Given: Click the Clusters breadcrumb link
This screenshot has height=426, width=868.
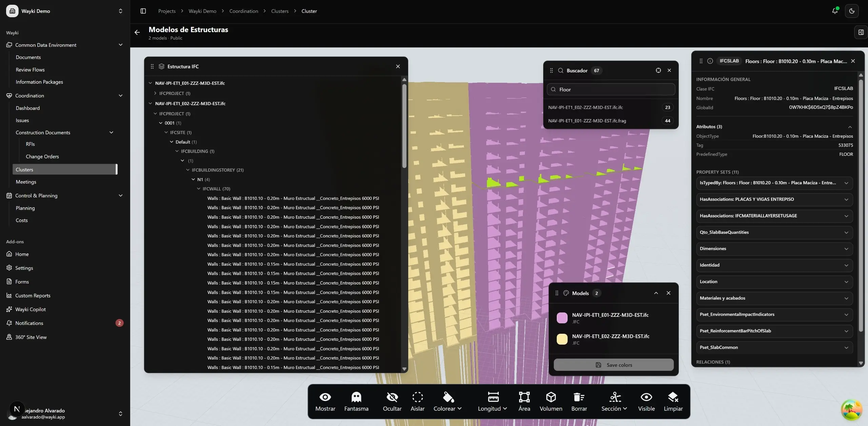Looking at the screenshot, I should (x=280, y=11).
